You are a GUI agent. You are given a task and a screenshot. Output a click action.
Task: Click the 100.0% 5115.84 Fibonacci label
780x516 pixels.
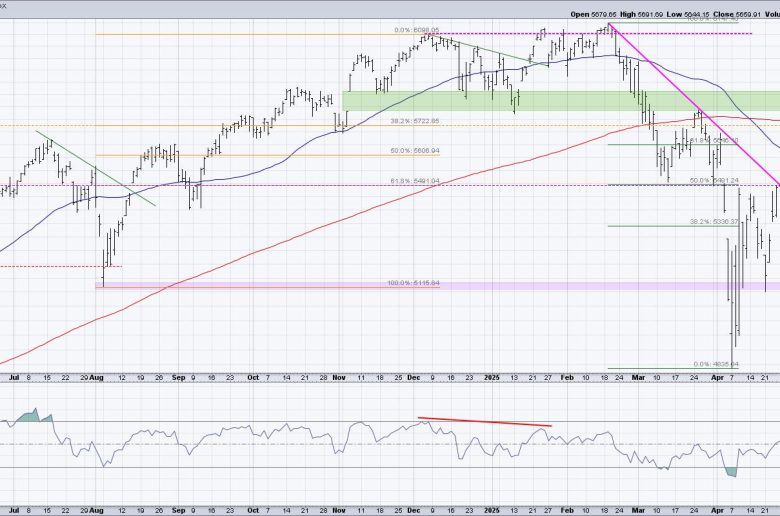click(413, 283)
